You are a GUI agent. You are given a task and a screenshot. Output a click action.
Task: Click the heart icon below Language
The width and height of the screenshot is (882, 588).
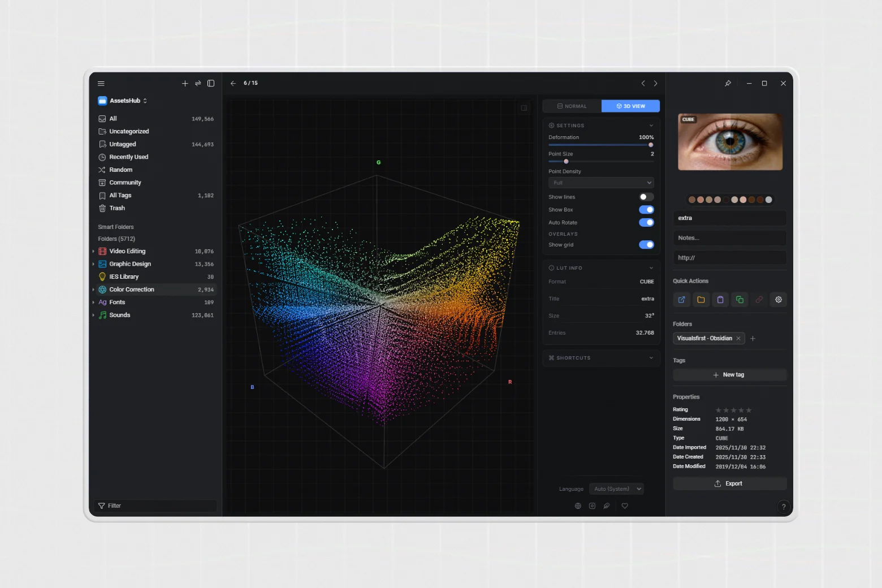(625, 506)
